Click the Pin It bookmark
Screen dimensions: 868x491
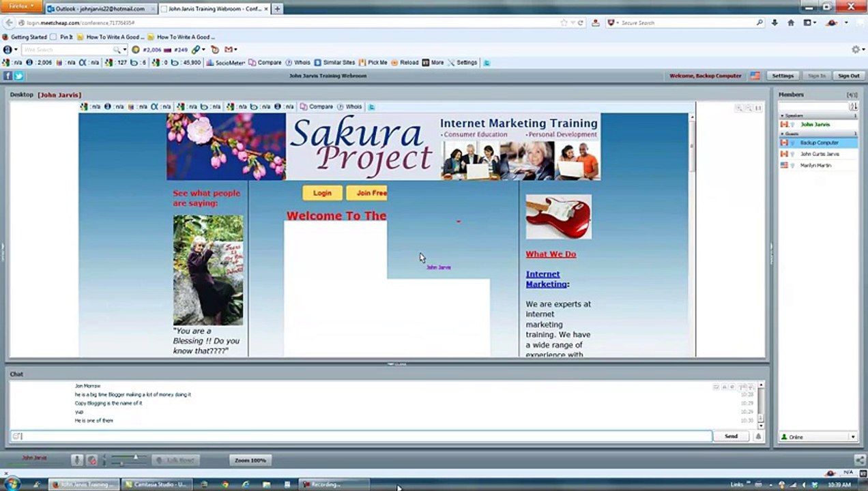coord(62,37)
